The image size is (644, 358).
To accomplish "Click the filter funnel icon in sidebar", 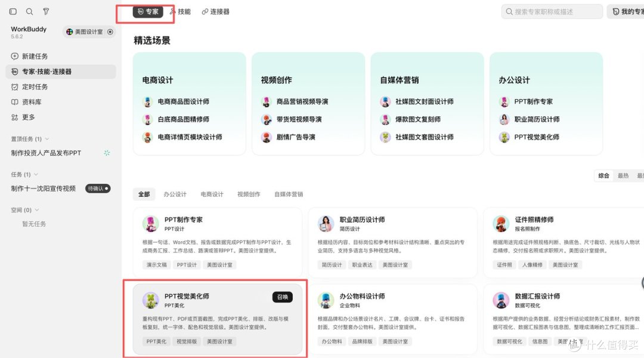I will pyautogui.click(x=46, y=11).
